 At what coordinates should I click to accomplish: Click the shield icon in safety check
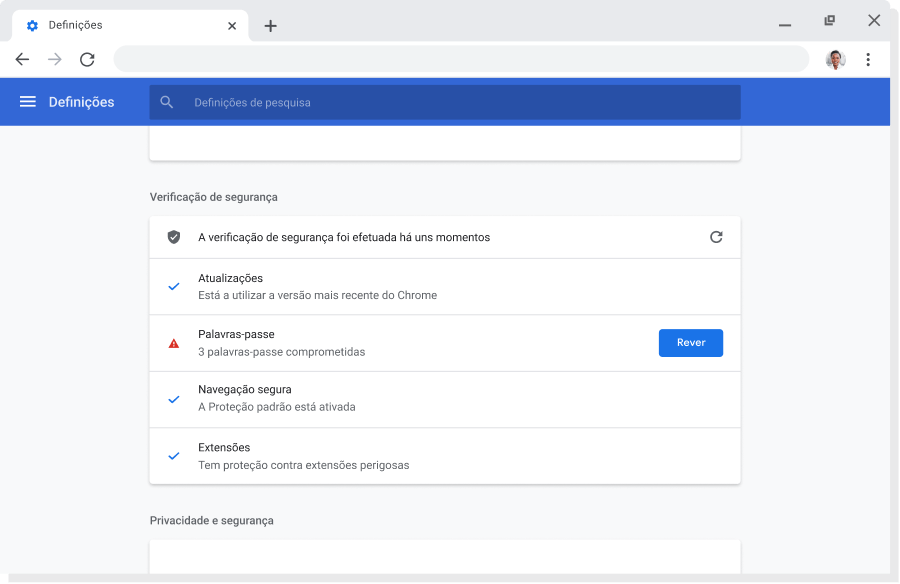[x=174, y=237]
